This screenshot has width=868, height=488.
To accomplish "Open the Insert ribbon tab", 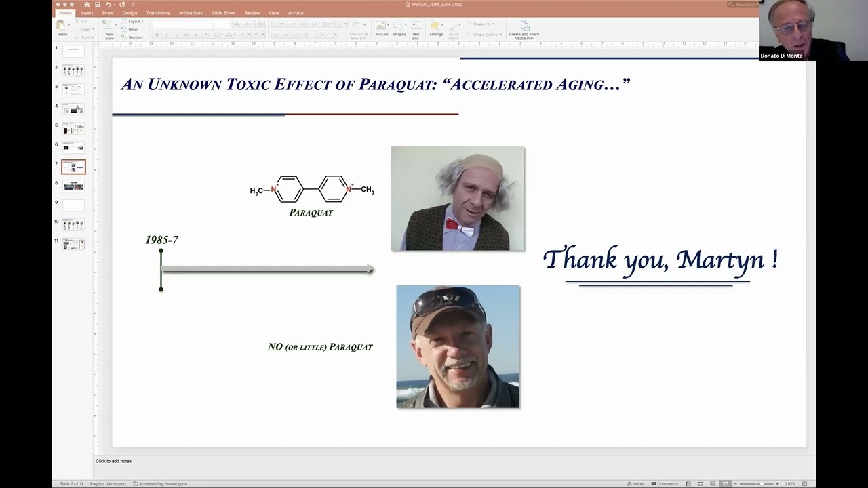I will click(x=87, y=13).
